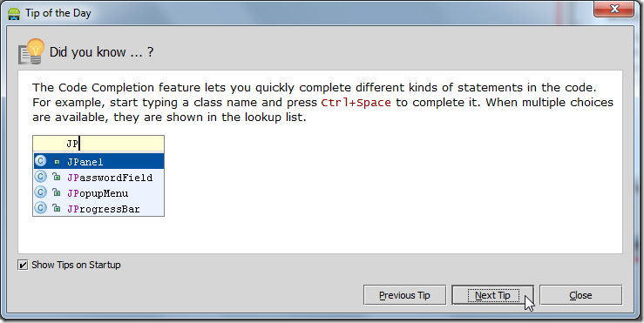644x323 pixels.
Task: Select JPanel in the lookup list
Action: (x=98, y=161)
